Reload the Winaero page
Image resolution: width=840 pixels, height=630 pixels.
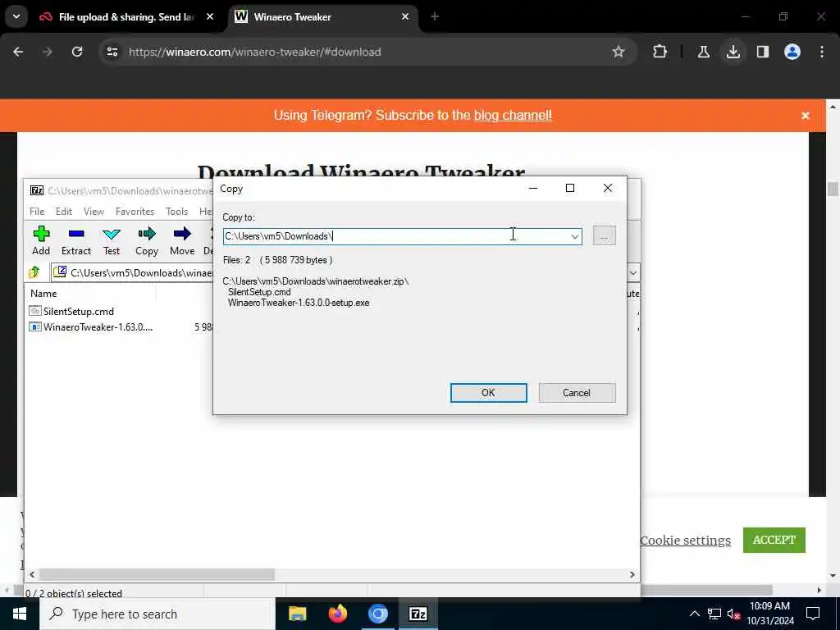click(77, 52)
